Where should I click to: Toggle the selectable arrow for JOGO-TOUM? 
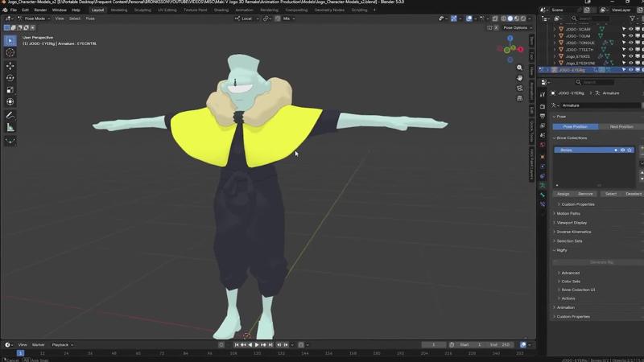tap(624, 36)
